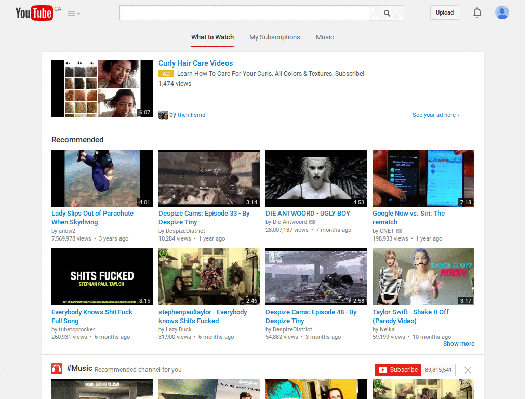This screenshot has width=532, height=399.
Task: Open the #Music channel title
Action: point(79,368)
